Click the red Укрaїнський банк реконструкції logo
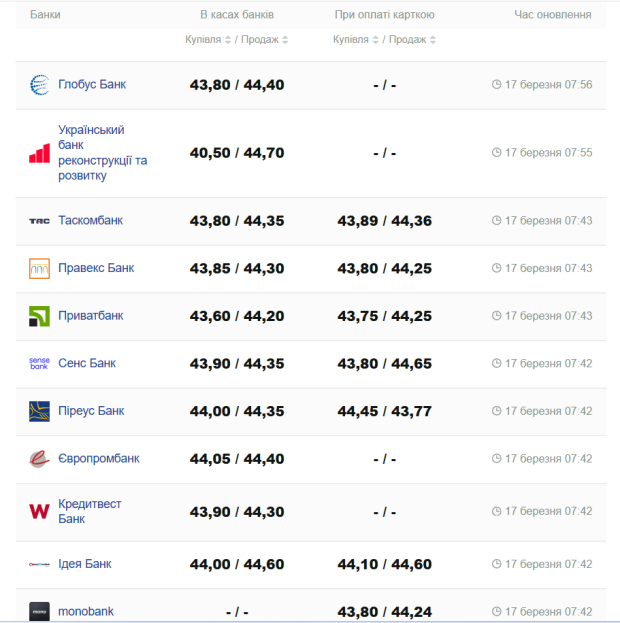Image resolution: width=620 pixels, height=623 pixels. 39,153
